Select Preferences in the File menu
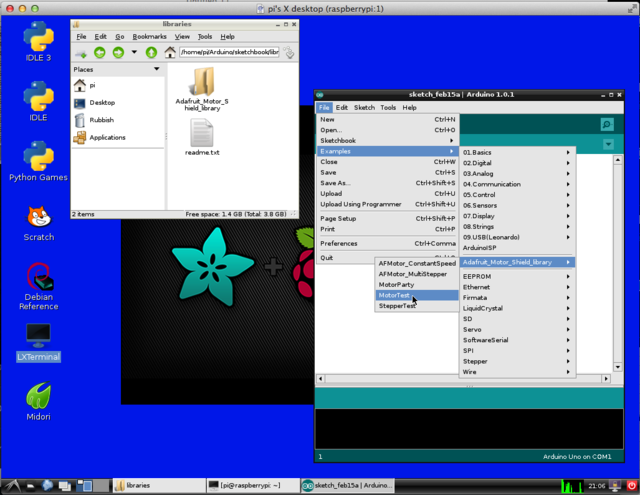 [x=339, y=243]
